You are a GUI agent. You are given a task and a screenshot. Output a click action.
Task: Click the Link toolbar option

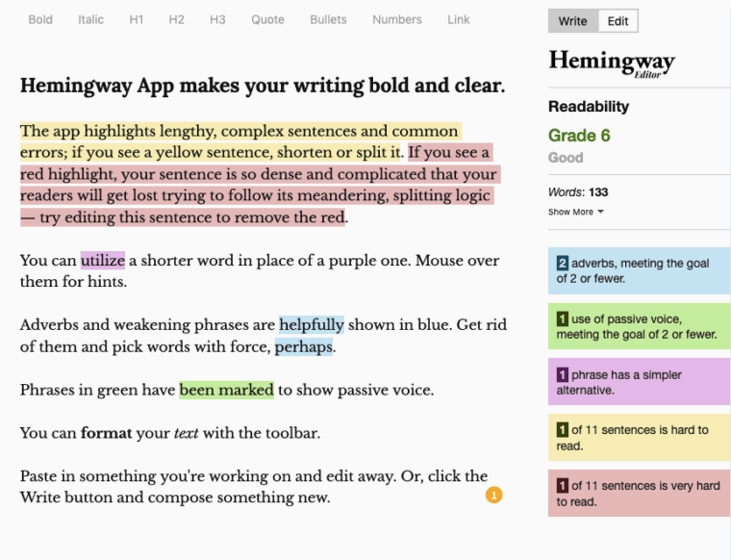coord(459,19)
